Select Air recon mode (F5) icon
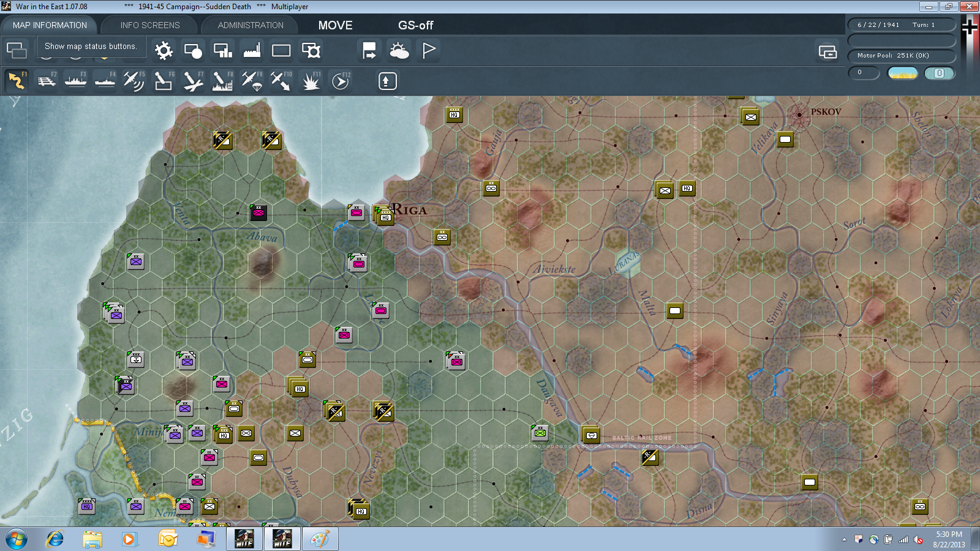 [x=134, y=81]
